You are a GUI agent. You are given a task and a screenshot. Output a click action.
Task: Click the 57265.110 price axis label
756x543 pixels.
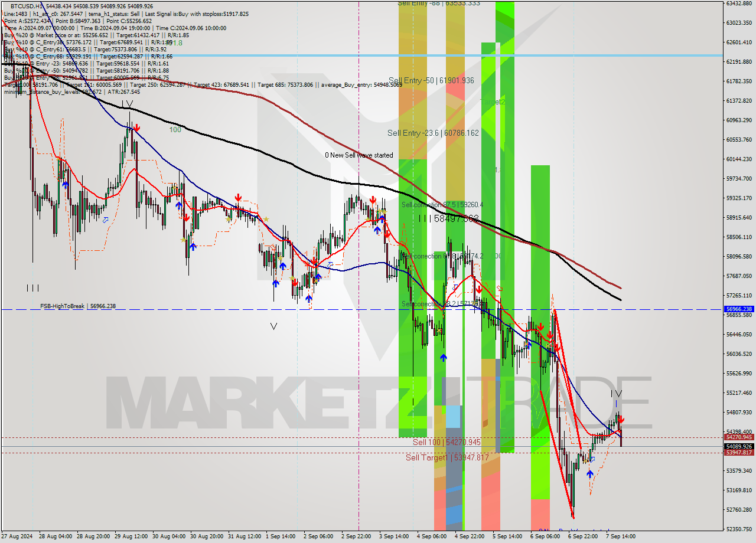coord(739,295)
